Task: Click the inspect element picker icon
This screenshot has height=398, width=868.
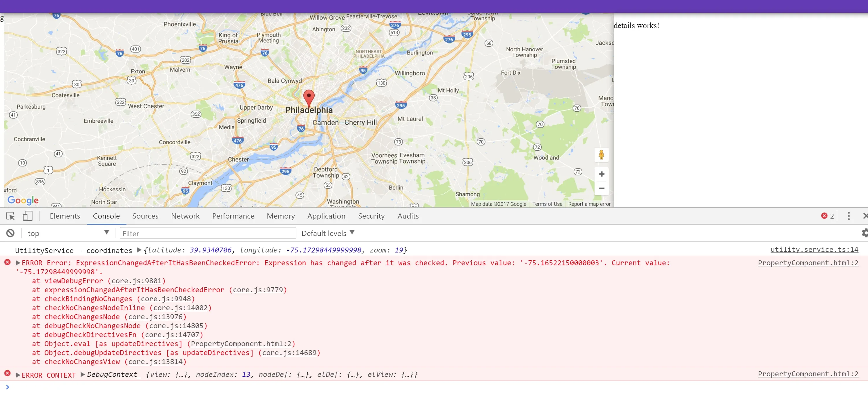Action: pyautogui.click(x=10, y=216)
